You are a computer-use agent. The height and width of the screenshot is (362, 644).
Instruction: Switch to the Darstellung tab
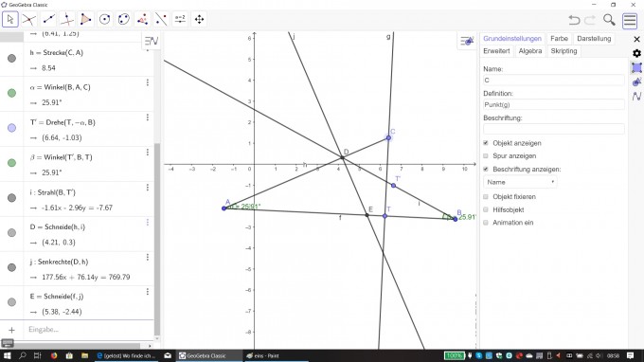click(594, 39)
